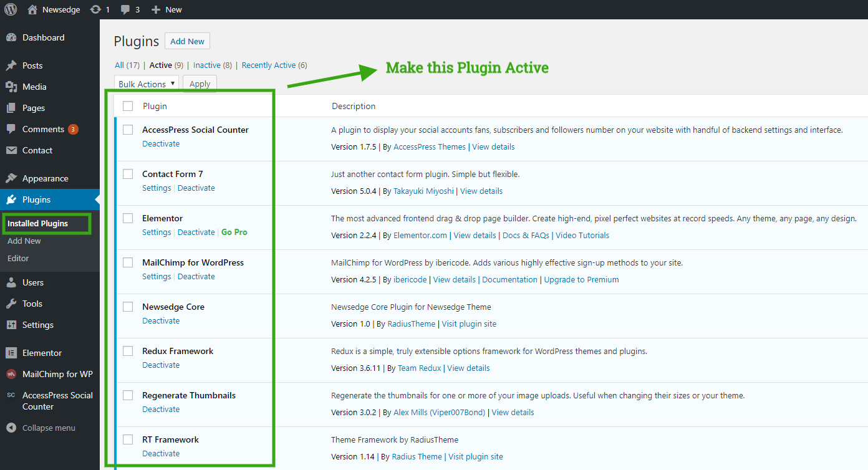Click the Pages icon in sidebar
This screenshot has height=470, width=868.
(11, 108)
